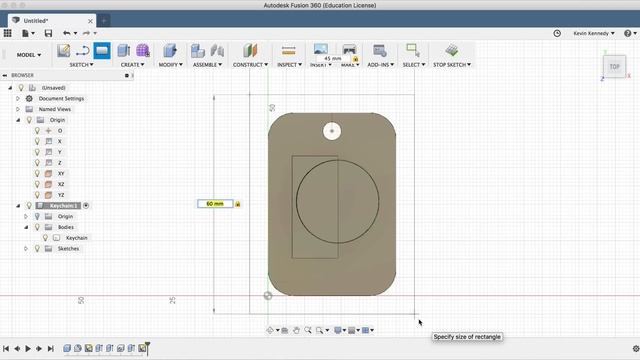Select the Zoom magnifier tool
Viewport: 640px width, 360px height.
click(308, 330)
